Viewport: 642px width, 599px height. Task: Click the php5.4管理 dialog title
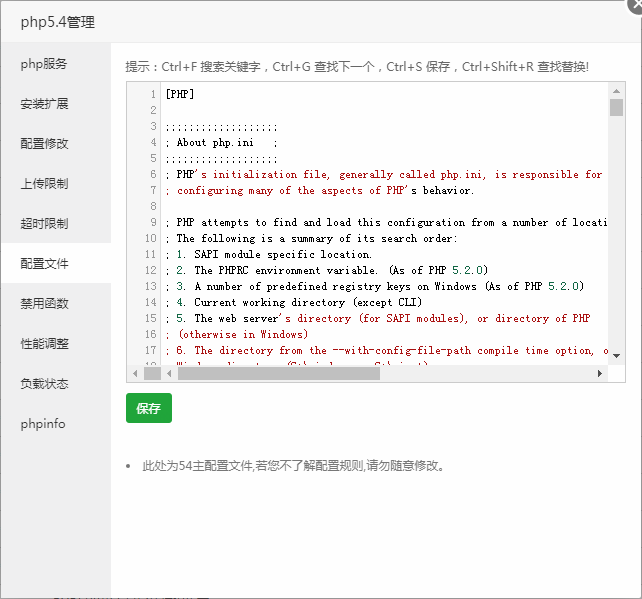(58, 22)
